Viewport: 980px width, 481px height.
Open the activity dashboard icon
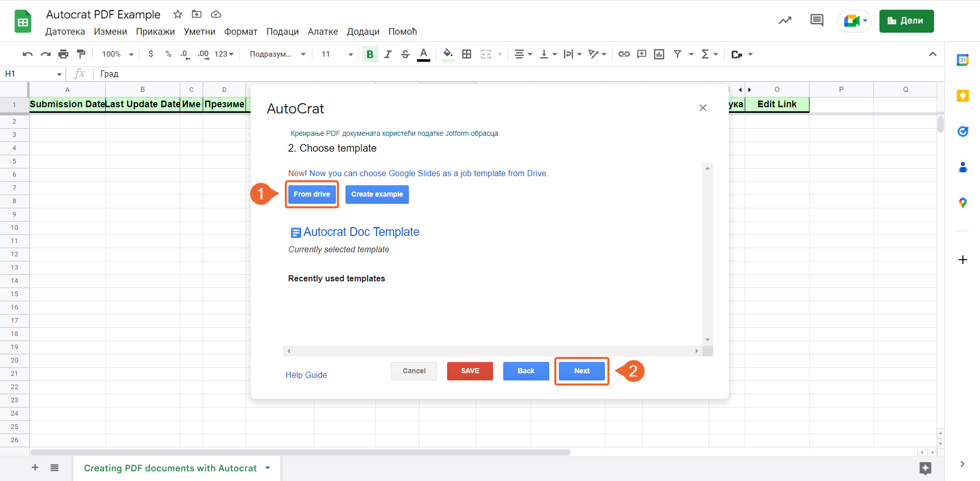785,20
